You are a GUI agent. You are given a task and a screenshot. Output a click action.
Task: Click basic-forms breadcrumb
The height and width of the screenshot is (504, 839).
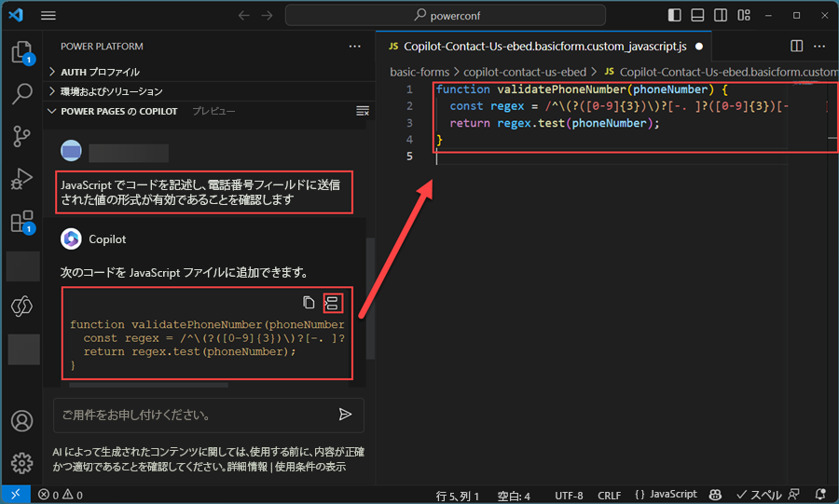[x=419, y=72]
